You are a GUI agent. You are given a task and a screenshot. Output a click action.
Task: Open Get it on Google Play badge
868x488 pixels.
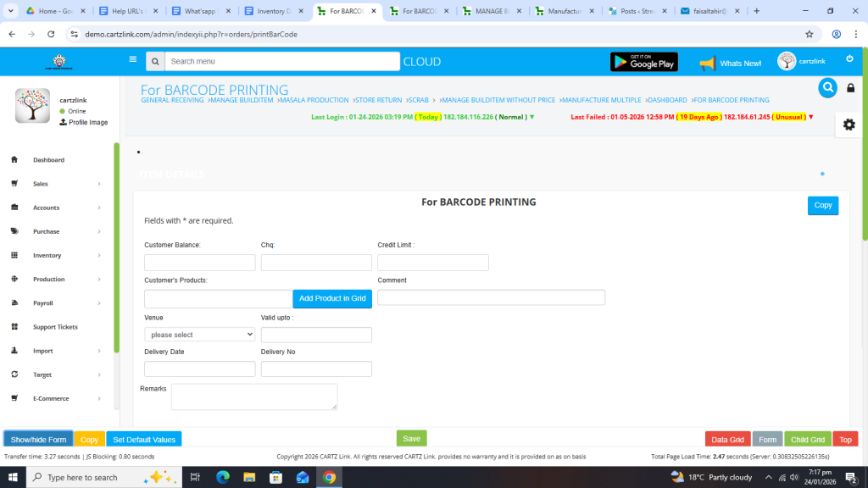(644, 62)
